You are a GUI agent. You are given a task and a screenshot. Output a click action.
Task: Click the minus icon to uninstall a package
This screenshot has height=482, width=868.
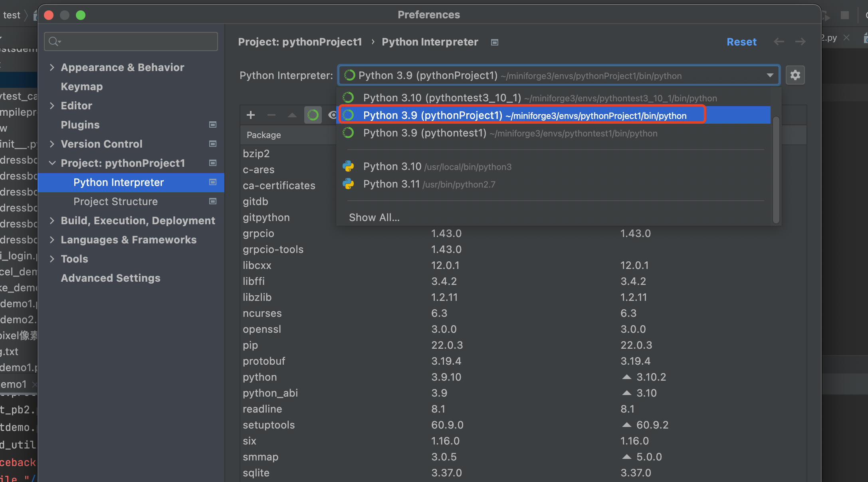pyautogui.click(x=271, y=115)
